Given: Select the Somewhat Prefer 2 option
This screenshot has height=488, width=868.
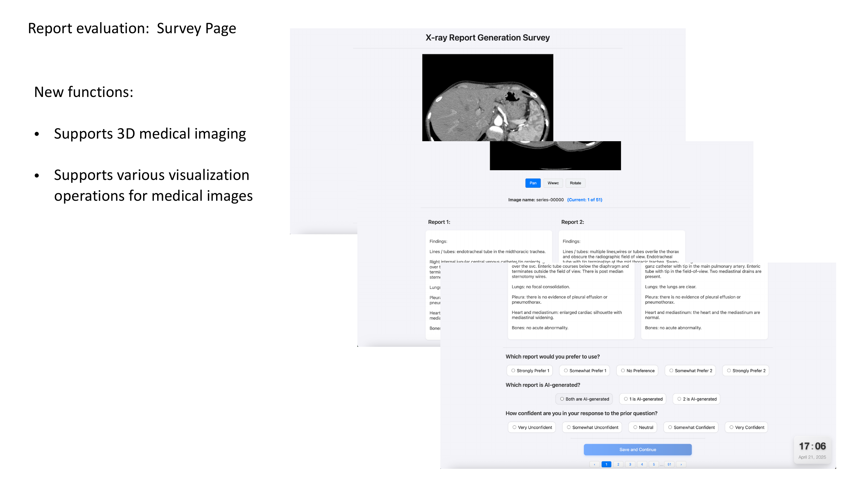Looking at the screenshot, I should (x=690, y=371).
